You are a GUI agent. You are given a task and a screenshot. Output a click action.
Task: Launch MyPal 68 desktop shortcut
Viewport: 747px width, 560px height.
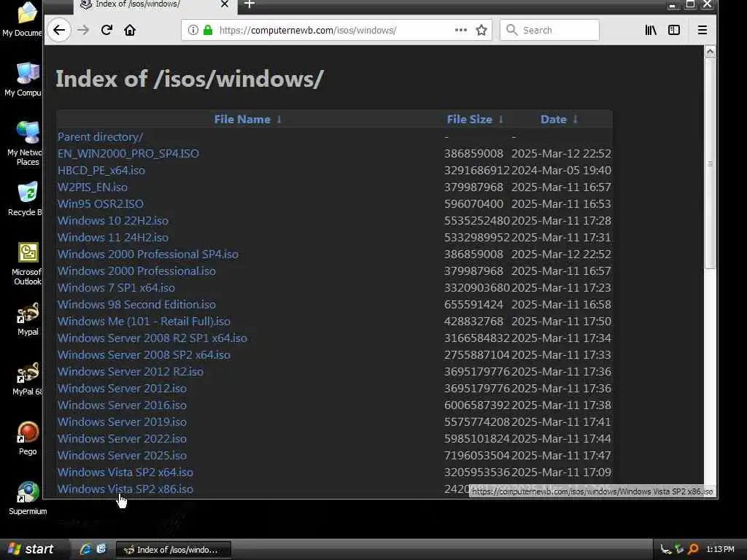click(28, 379)
